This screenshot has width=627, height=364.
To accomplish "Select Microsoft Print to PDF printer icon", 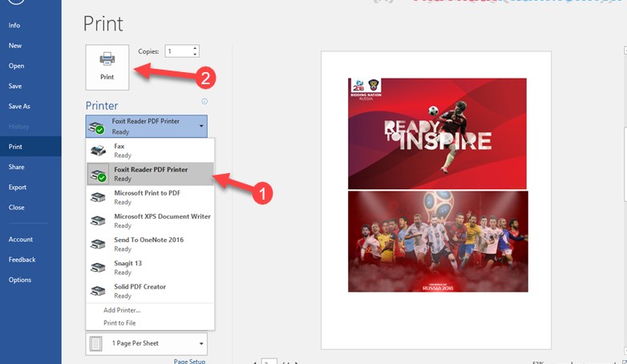I will point(98,197).
